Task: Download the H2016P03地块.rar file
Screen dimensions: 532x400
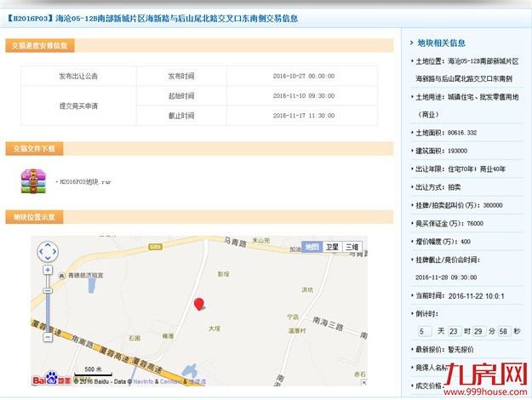Action: (x=85, y=182)
